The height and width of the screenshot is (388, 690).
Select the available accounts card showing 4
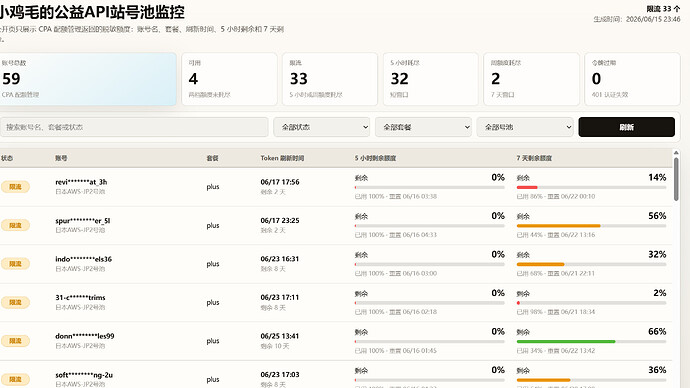229,79
